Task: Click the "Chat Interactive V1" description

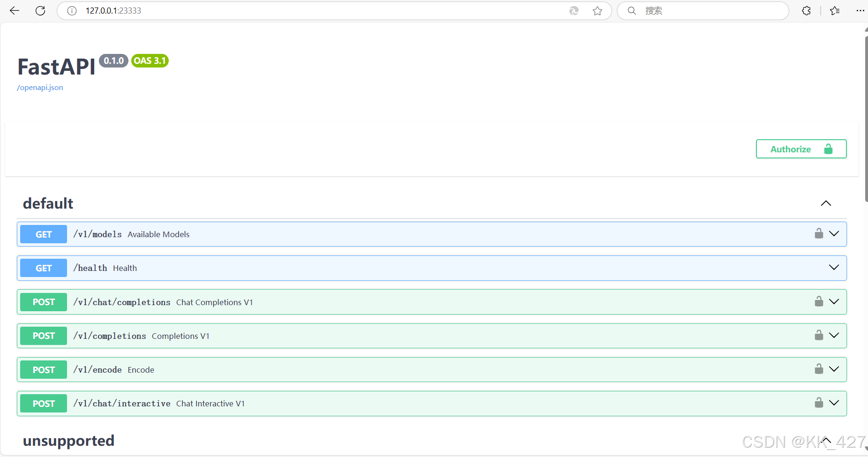Action: pos(210,404)
